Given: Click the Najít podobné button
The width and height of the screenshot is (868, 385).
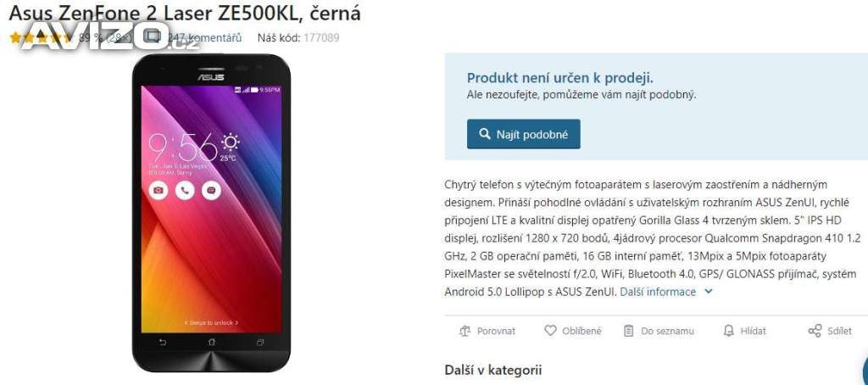Looking at the screenshot, I should pos(524,134).
